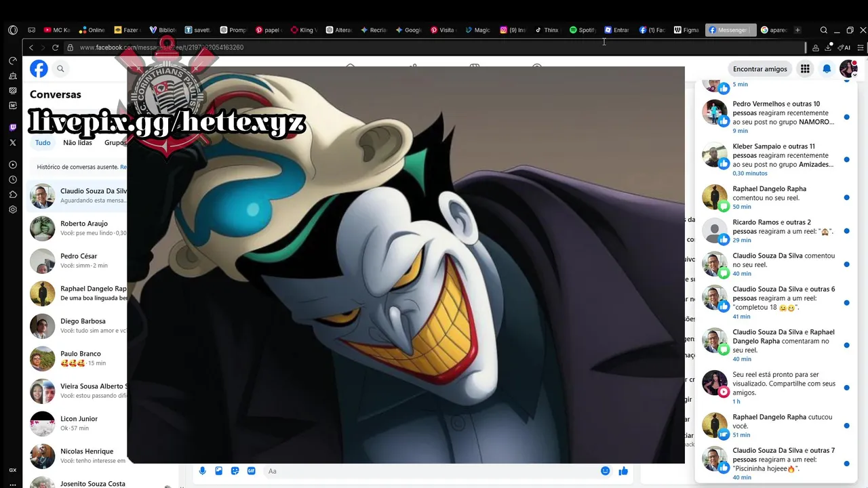Image resolution: width=868 pixels, height=488 pixels.
Task: Click the voice clip microphone icon
Action: [x=202, y=471]
